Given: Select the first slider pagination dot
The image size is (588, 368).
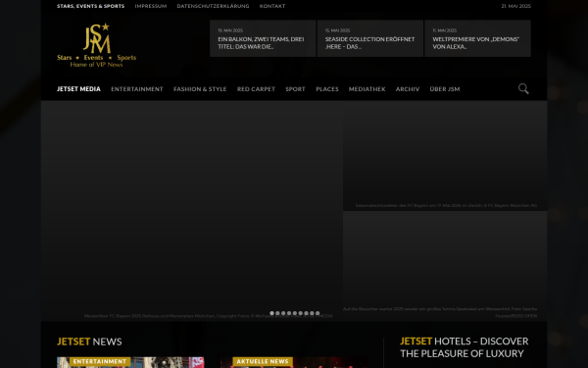Looking at the screenshot, I should coord(271,313).
